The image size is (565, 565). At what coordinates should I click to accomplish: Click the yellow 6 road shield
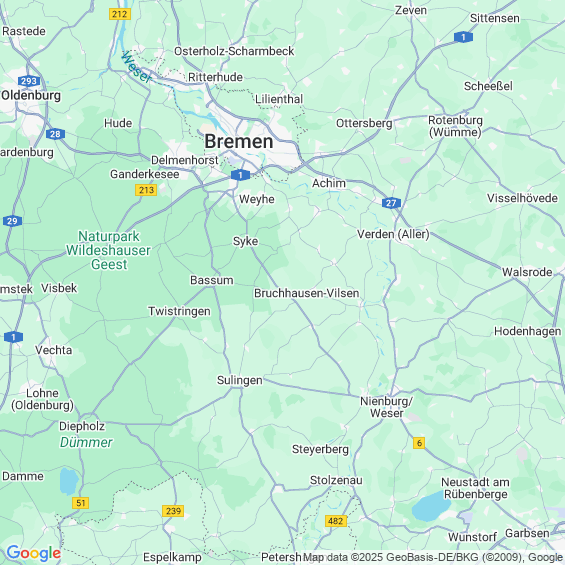pyautogui.click(x=419, y=443)
